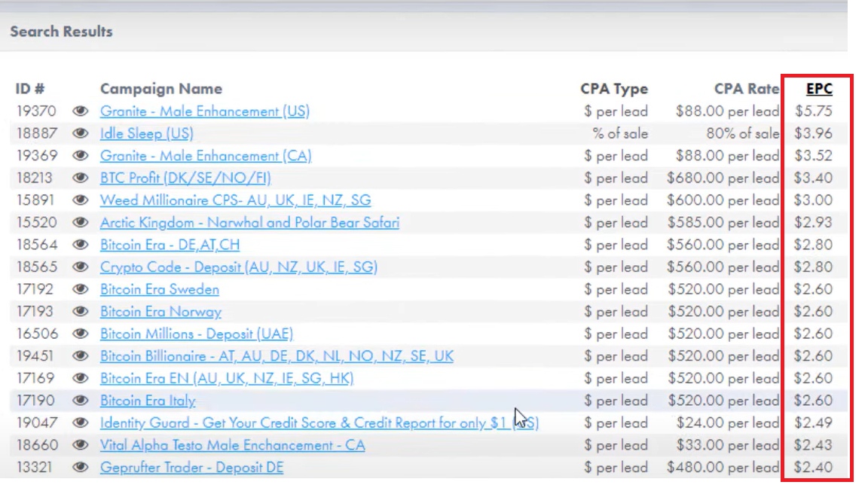Select campaign ID 19370
The width and height of the screenshot is (868, 488).
pos(36,111)
